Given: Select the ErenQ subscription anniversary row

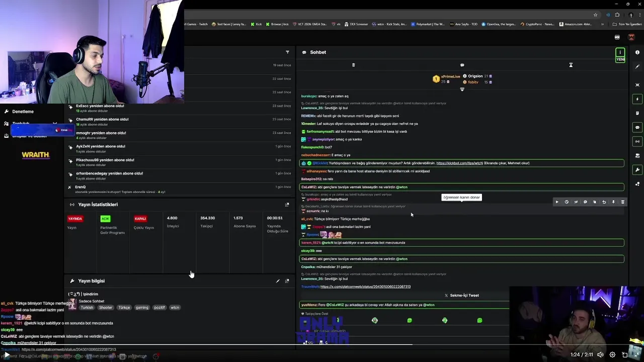Looking at the screenshot, I should (180, 189).
